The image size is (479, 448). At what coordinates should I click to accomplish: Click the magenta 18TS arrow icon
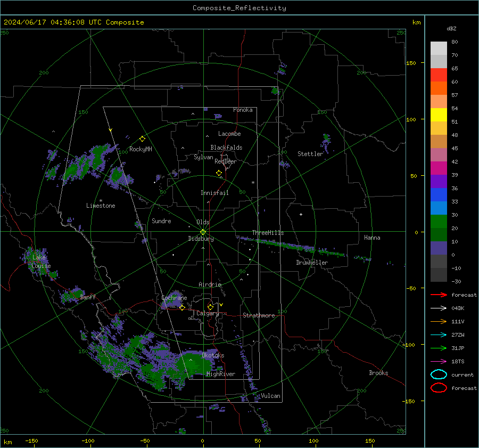439,362
